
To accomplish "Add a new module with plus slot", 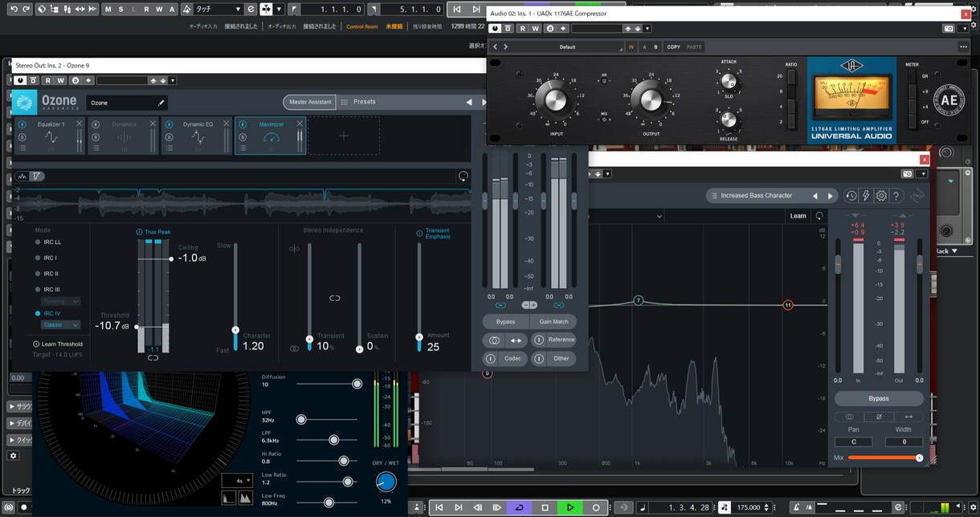I will click(343, 136).
